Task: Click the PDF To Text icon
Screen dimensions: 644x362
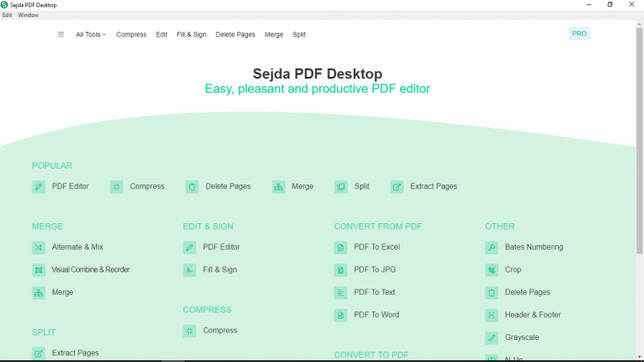Action: pos(340,293)
